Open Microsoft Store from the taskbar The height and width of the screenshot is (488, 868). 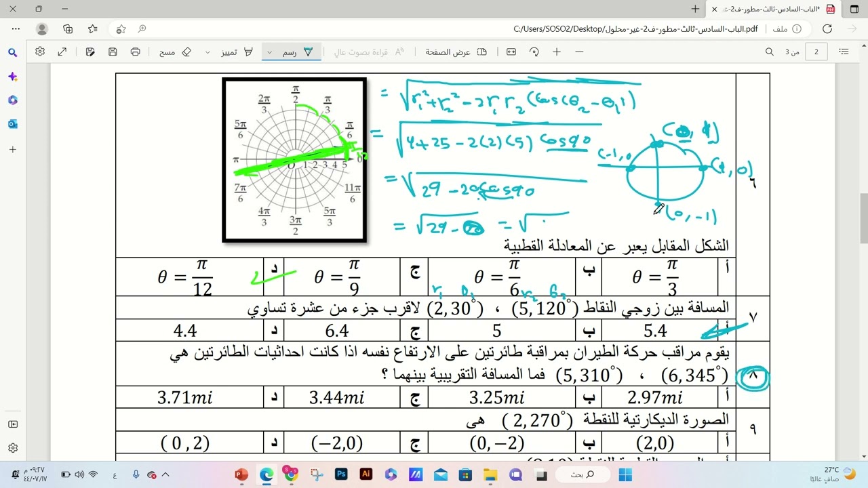465,474
